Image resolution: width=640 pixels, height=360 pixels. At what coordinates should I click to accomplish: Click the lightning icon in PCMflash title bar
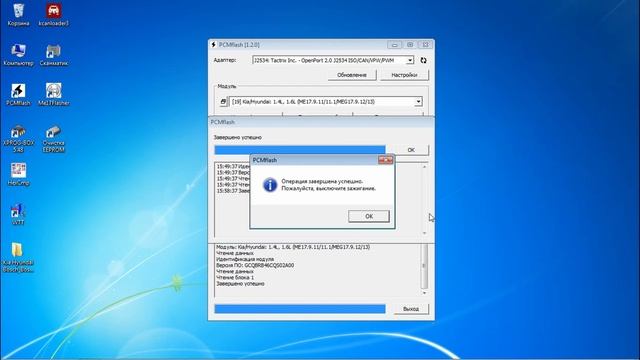[213, 44]
